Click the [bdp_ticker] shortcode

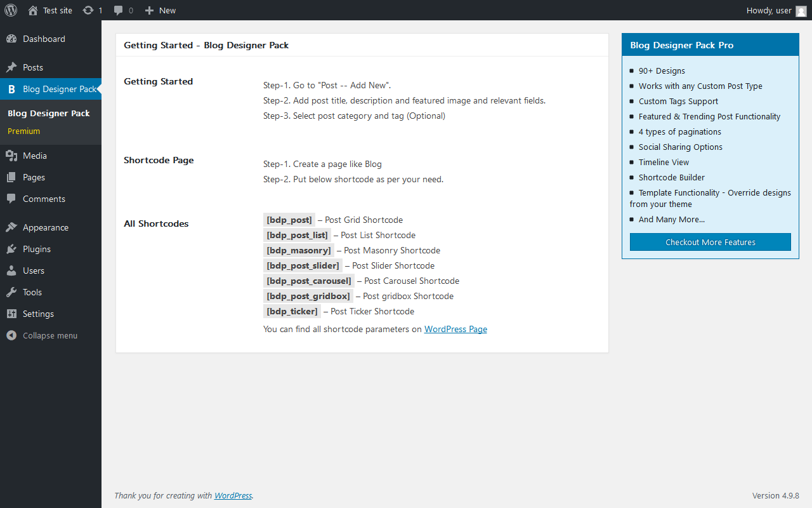tap(292, 311)
